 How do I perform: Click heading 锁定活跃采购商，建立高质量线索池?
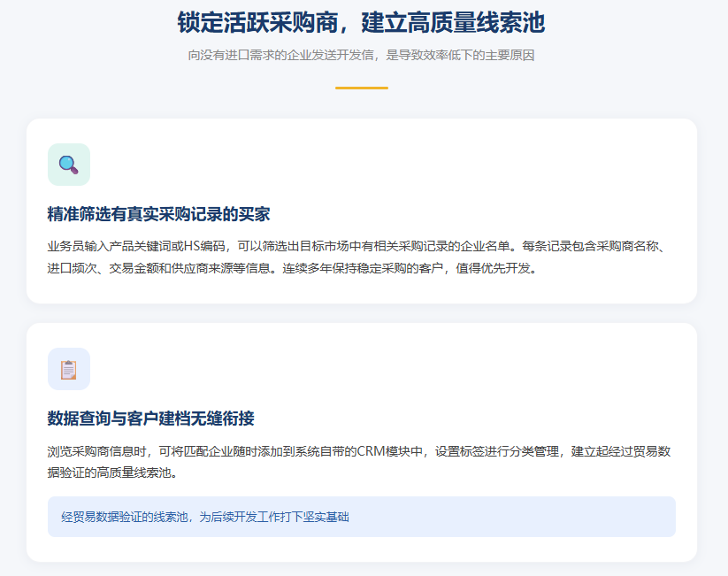pyautogui.click(x=361, y=23)
